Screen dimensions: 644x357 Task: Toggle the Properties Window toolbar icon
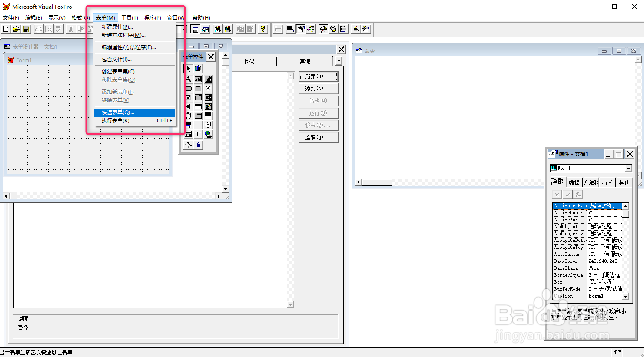coord(301,29)
